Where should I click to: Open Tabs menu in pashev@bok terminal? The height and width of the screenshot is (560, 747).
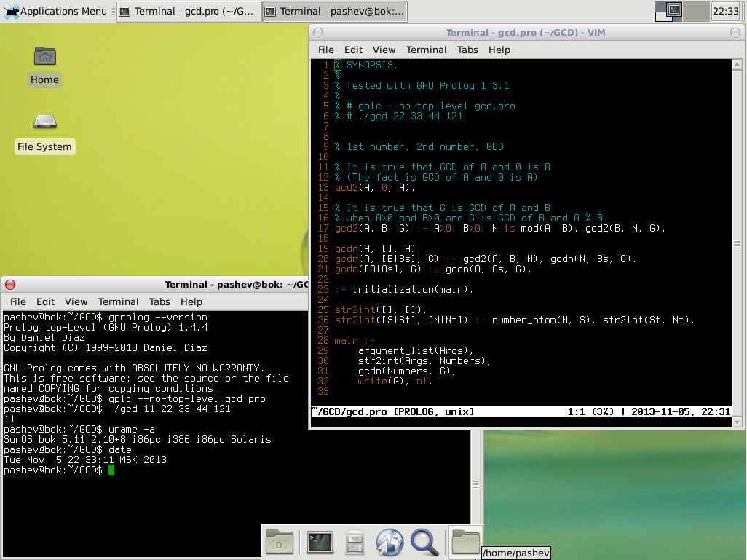[159, 301]
